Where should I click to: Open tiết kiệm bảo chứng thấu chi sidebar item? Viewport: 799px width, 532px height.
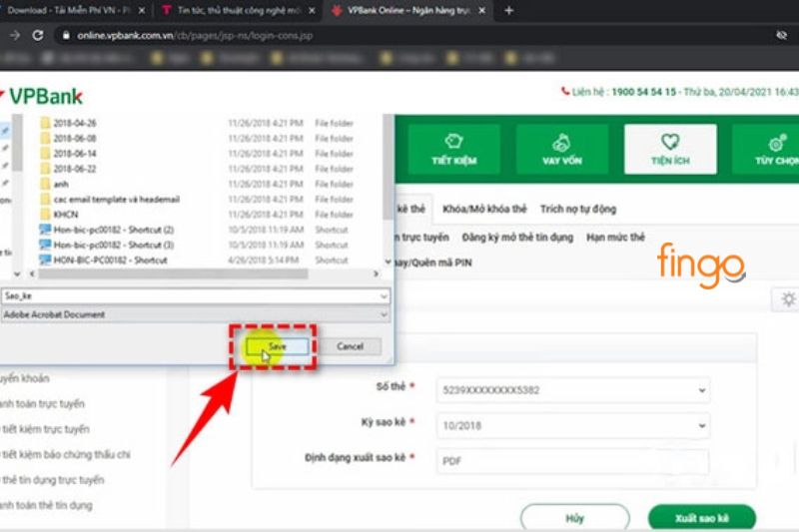tap(65, 454)
